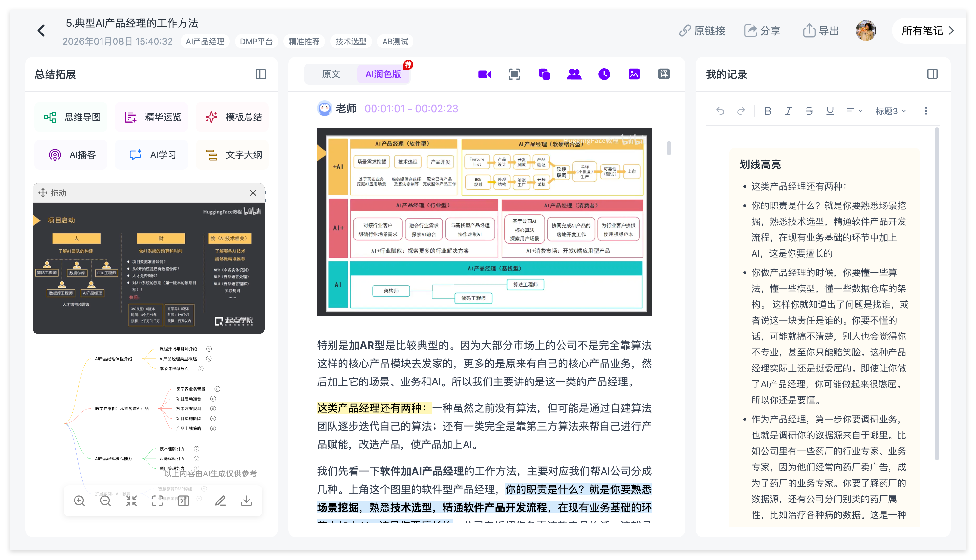Open the more options vertical dots

coord(926,112)
